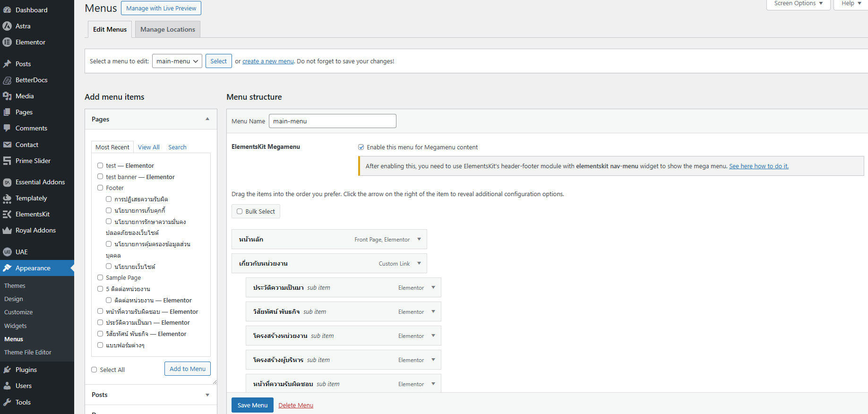The width and height of the screenshot is (868, 414).
Task: Expand the Posts panel arrow
Action: (207, 395)
